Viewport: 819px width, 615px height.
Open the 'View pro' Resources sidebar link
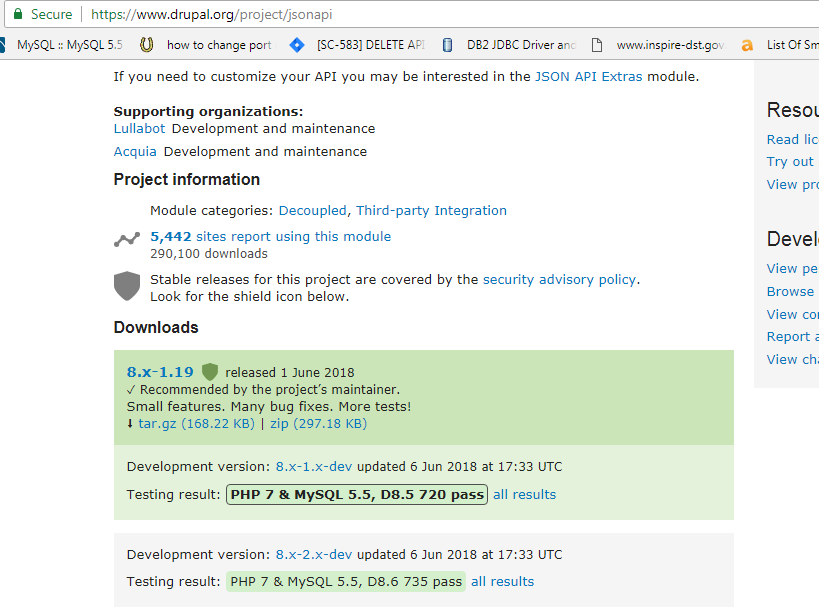pyautogui.click(x=792, y=184)
